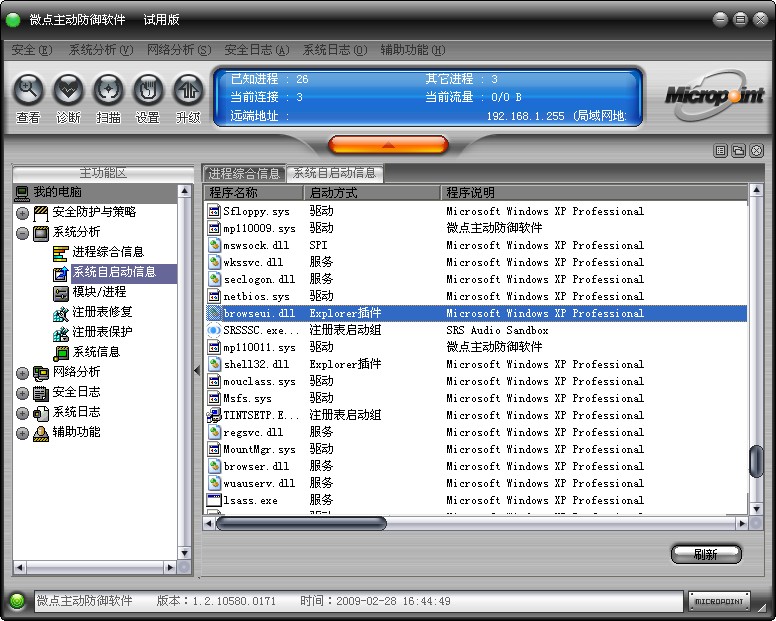The image size is (776, 621).
Task: Click the orange collapse arrow bar
Action: pos(388,145)
